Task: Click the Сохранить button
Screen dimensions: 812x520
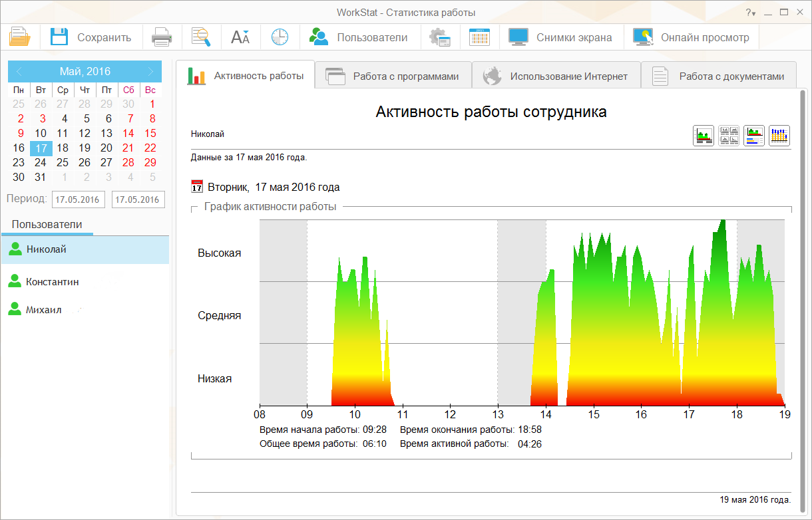Action: [91, 37]
